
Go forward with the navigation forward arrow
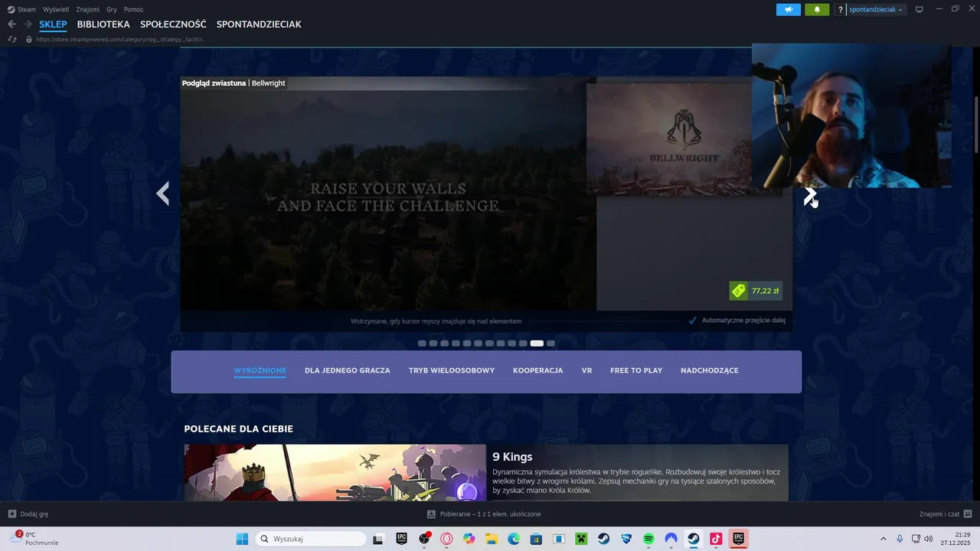tap(28, 24)
